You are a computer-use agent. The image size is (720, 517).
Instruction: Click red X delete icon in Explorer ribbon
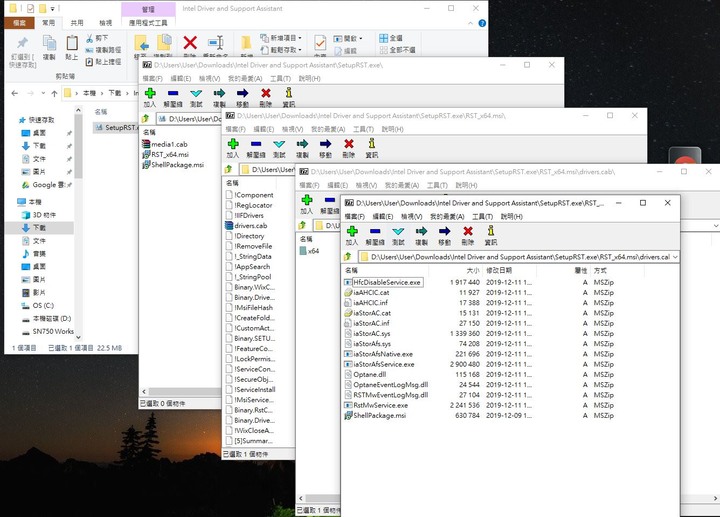pos(190,44)
